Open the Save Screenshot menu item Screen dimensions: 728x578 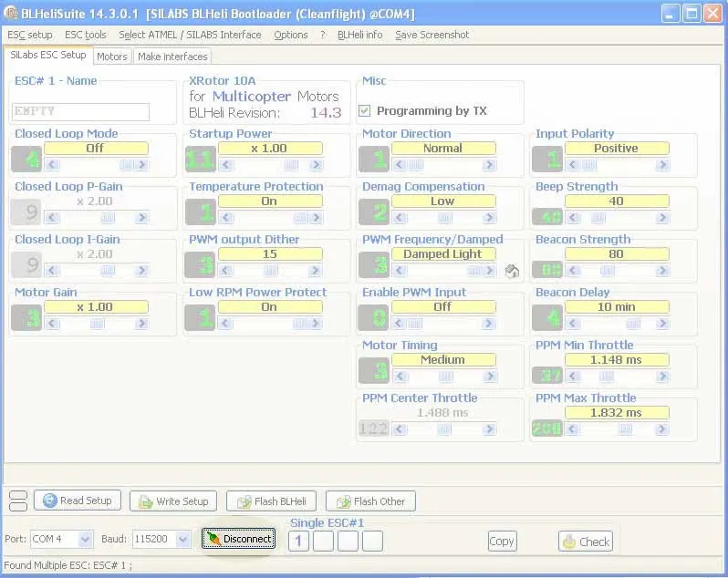432,35
